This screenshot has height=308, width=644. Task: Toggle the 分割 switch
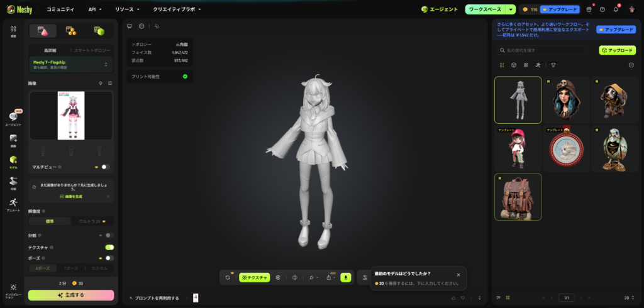(x=109, y=235)
